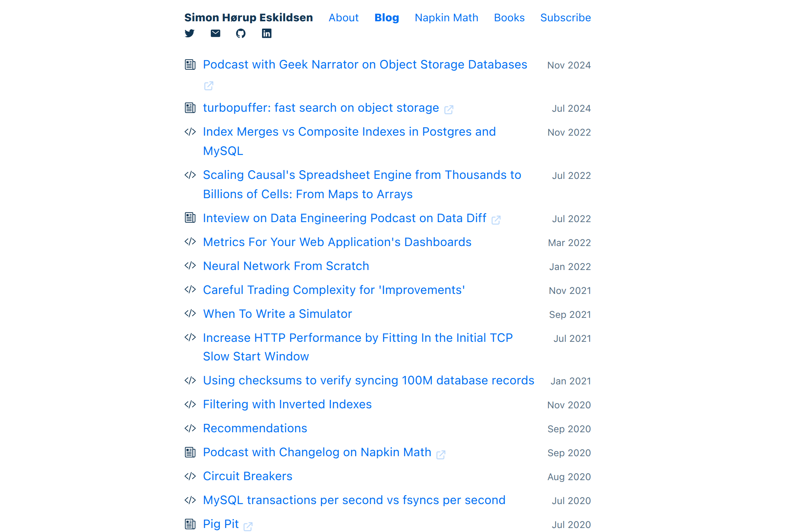This screenshot has height=532, width=798.
Task: Read Using checksums to verify syncing post
Action: point(369,380)
